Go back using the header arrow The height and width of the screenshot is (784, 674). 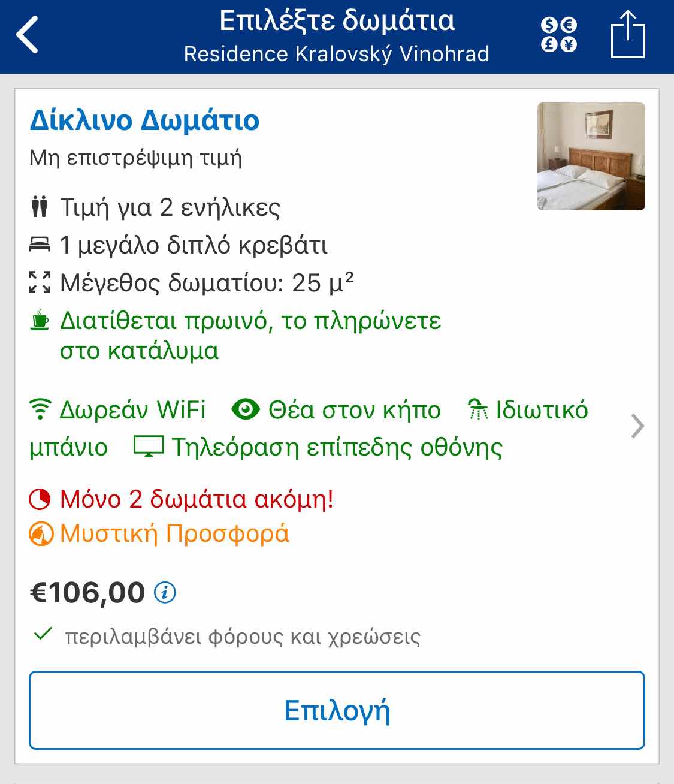coord(28,35)
